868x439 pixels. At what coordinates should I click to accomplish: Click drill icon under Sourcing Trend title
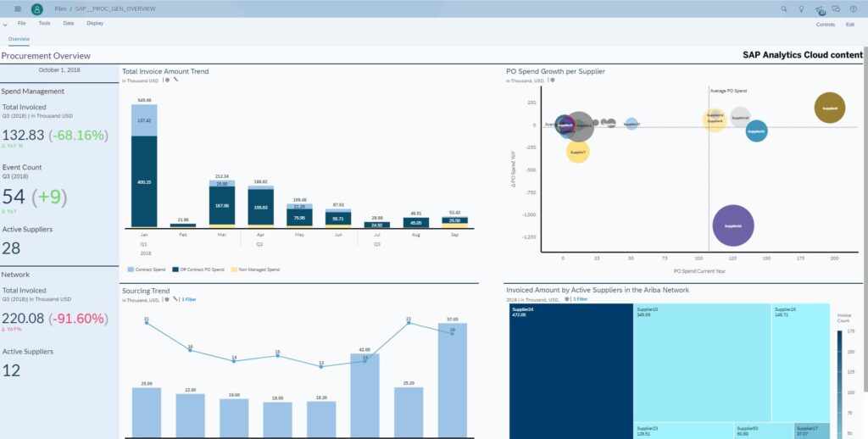click(176, 299)
